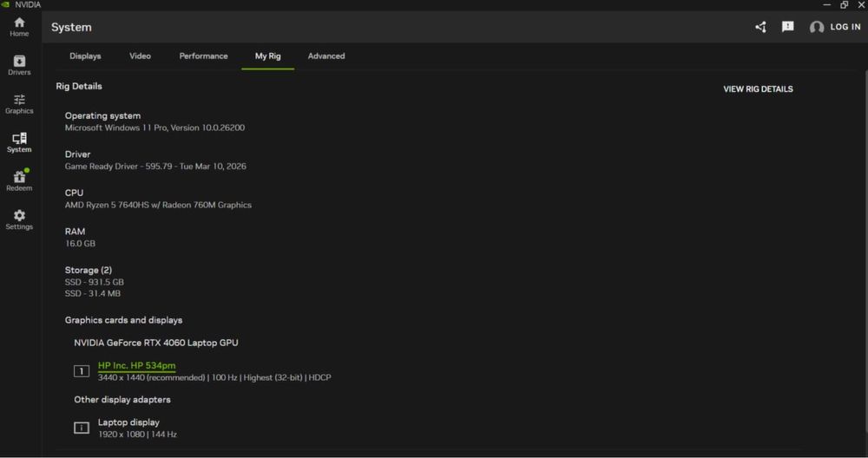Click the 1920 x 1080 | 144 Hz text
Viewport: 868px width, 458px height.
click(x=137, y=435)
